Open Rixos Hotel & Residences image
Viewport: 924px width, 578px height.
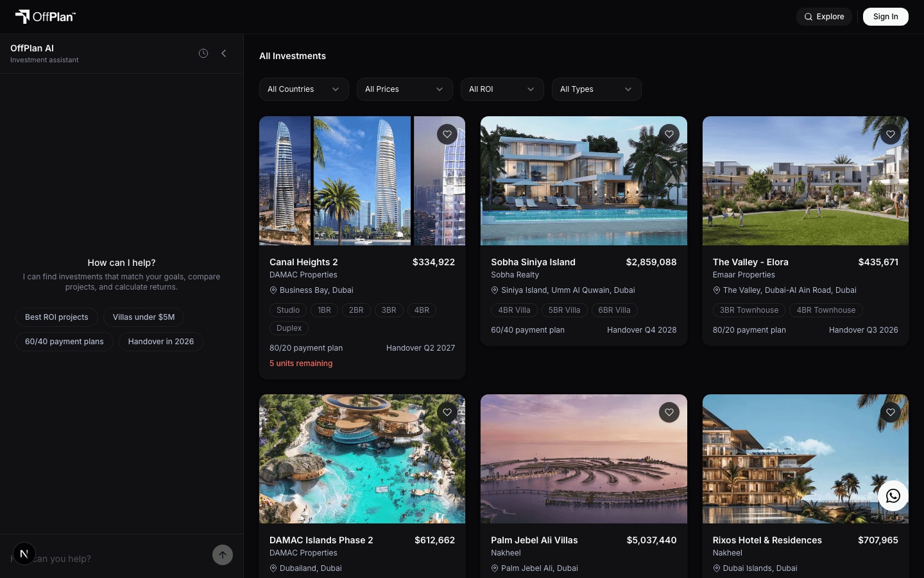pyautogui.click(x=805, y=459)
